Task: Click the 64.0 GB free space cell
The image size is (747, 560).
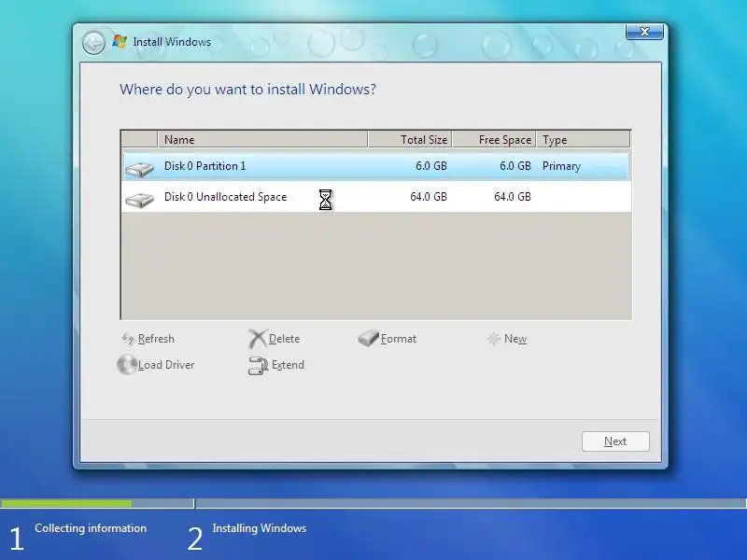Action: pos(512,197)
